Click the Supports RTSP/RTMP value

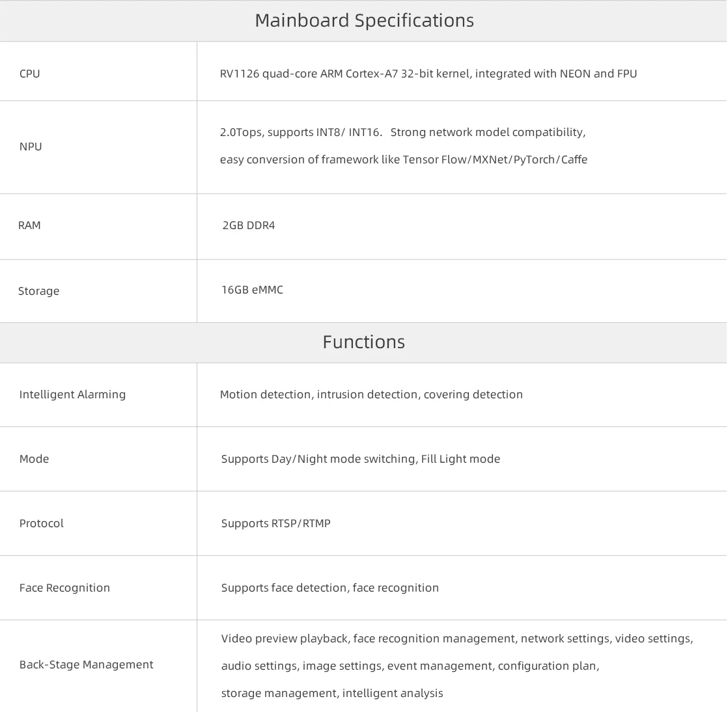[276, 523]
